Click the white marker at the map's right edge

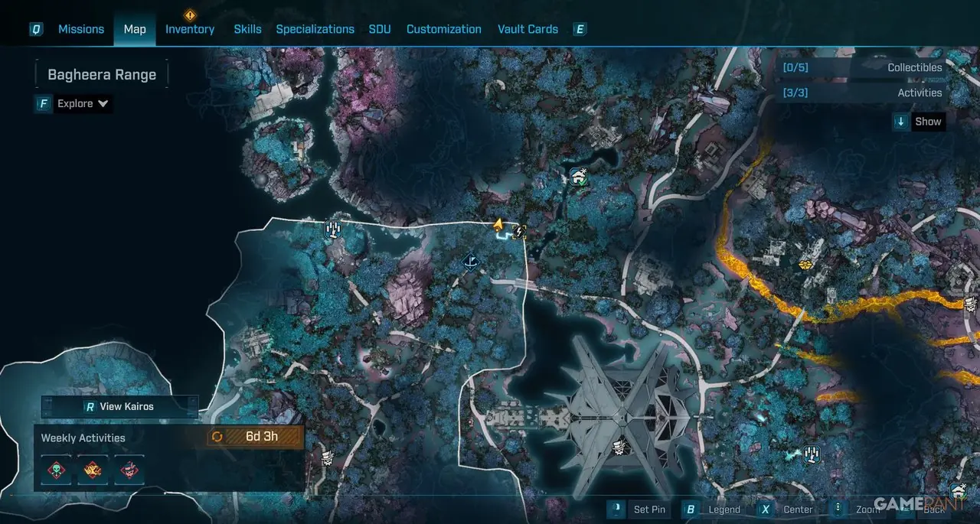(x=971, y=304)
